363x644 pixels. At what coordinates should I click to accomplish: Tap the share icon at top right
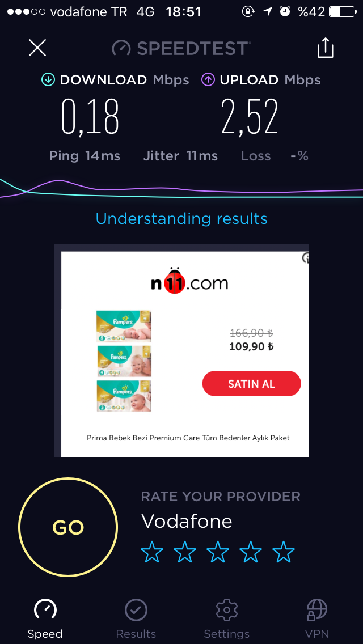pyautogui.click(x=325, y=48)
